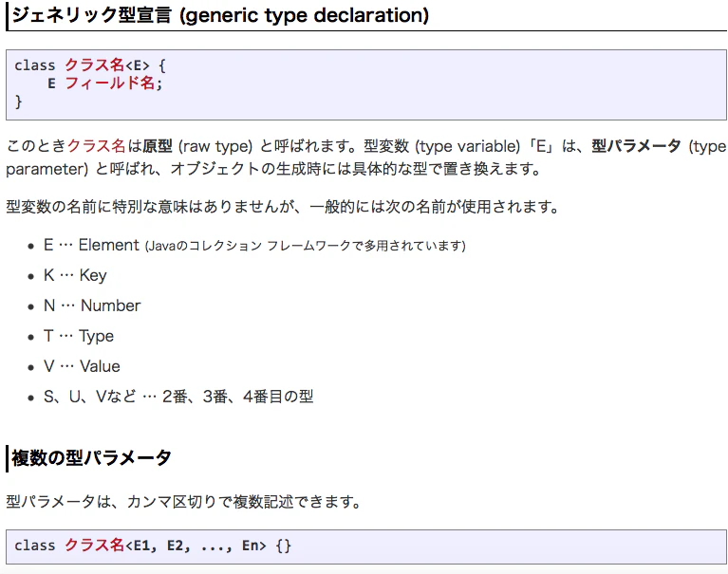The image size is (728, 574).
Task: Click the code line 'class クラス名<E> {'
Action: (89, 65)
